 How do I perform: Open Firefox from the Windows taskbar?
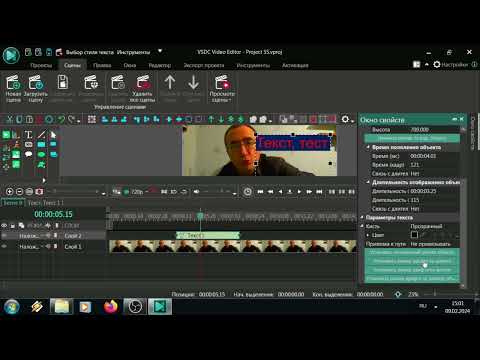(x=111, y=306)
